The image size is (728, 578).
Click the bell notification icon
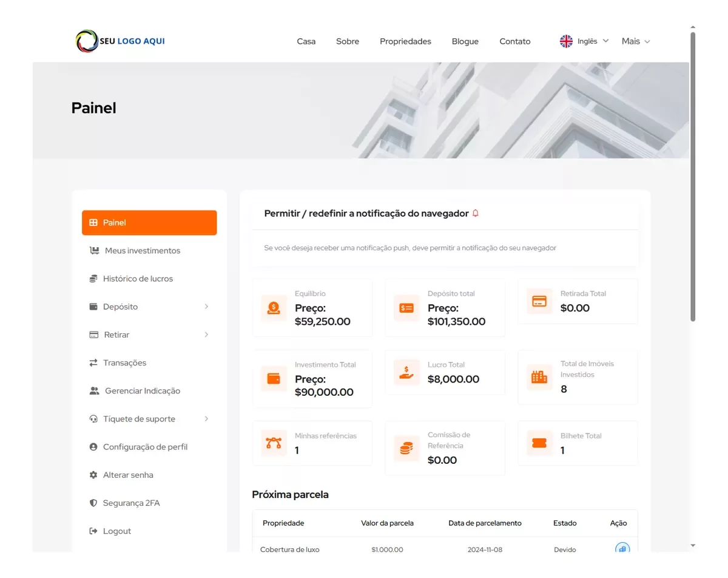pos(476,213)
